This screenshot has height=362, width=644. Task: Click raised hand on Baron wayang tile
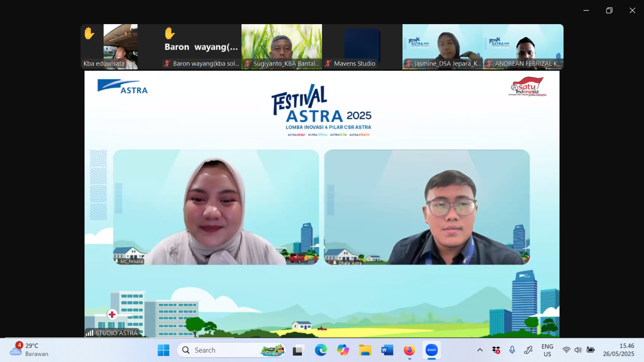point(170,33)
